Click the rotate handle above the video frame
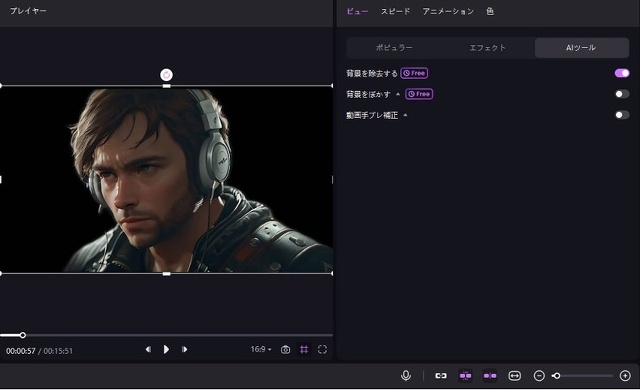640x390 pixels. pos(166,75)
